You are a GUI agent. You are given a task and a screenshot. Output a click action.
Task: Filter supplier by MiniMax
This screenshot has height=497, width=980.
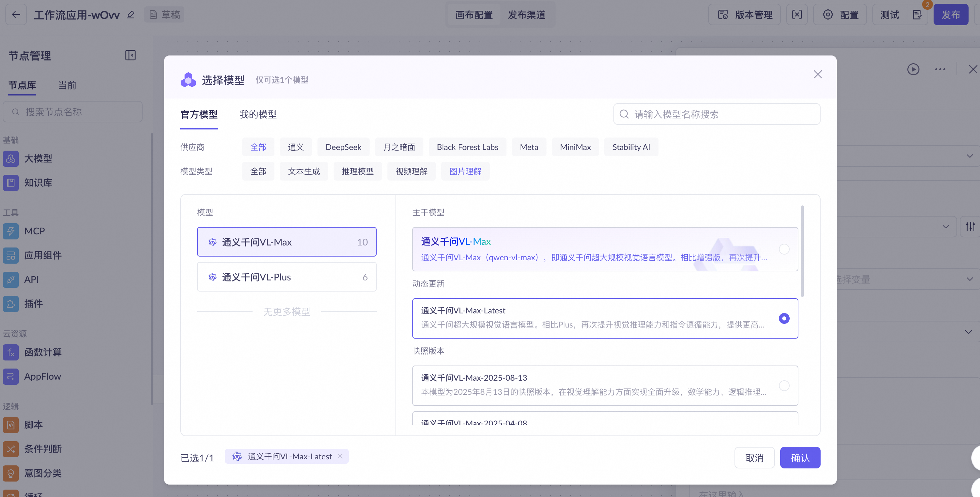[575, 147]
